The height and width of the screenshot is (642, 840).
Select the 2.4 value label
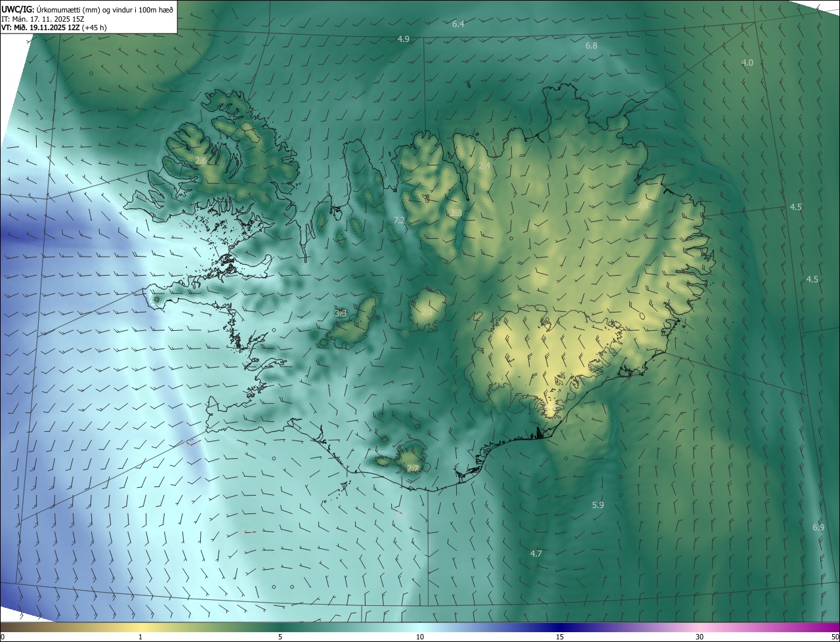coord(484,166)
